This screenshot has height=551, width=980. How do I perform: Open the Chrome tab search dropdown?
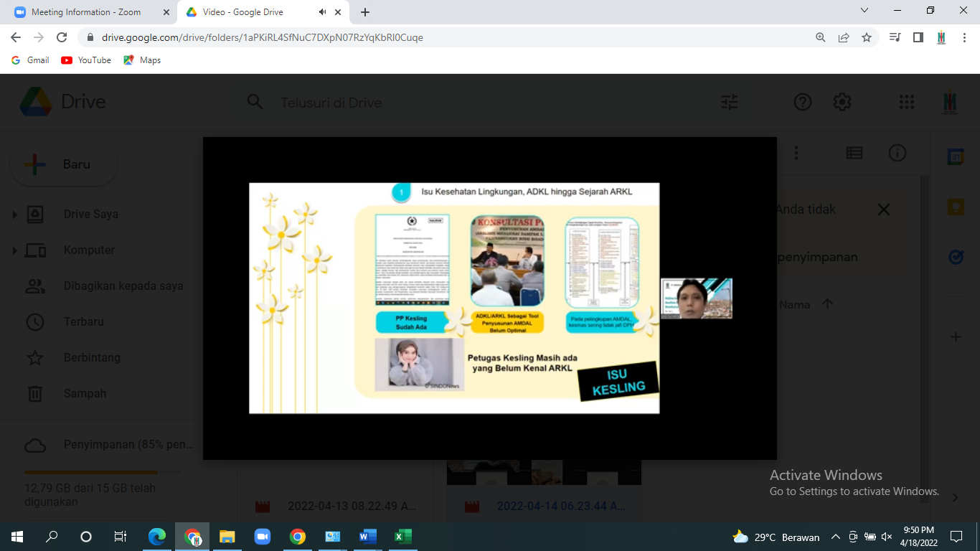(x=864, y=11)
